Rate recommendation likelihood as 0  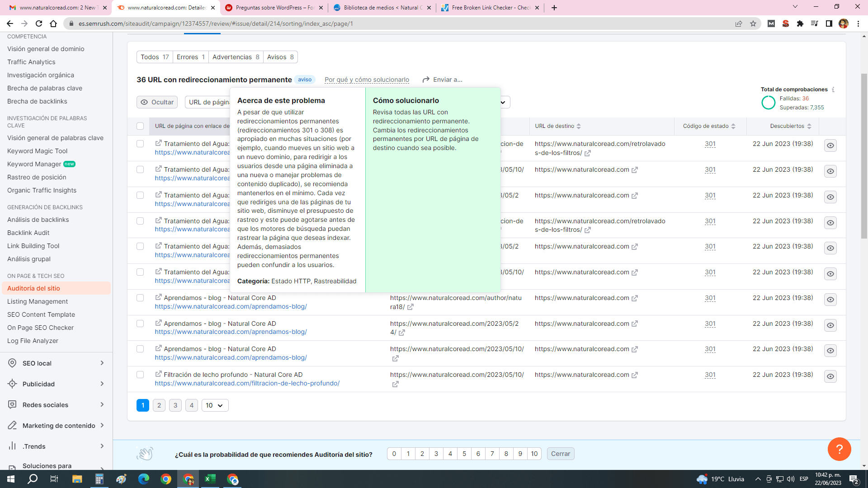click(394, 454)
